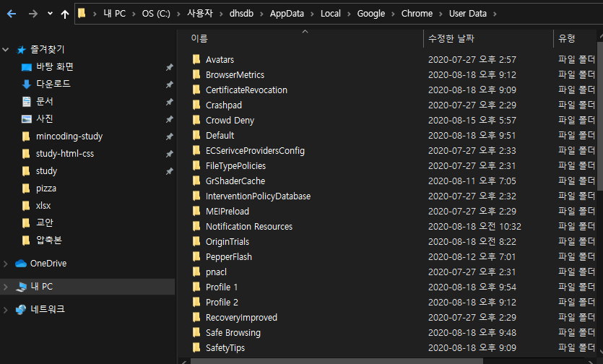Select the ECSerivceProvidersConfig folder icon
This screenshot has width=603, height=364.
(196, 150)
